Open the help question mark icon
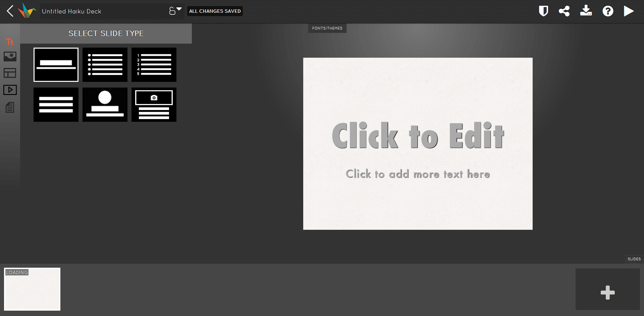Viewport: 644px width, 316px height. coord(608,11)
